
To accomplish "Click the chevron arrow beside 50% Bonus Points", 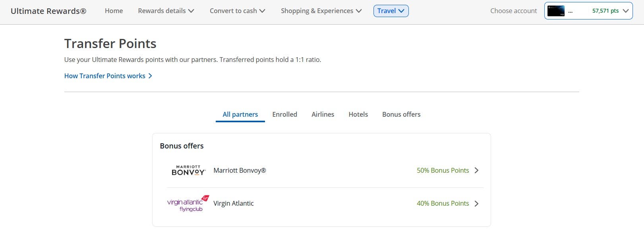I will pos(476,170).
